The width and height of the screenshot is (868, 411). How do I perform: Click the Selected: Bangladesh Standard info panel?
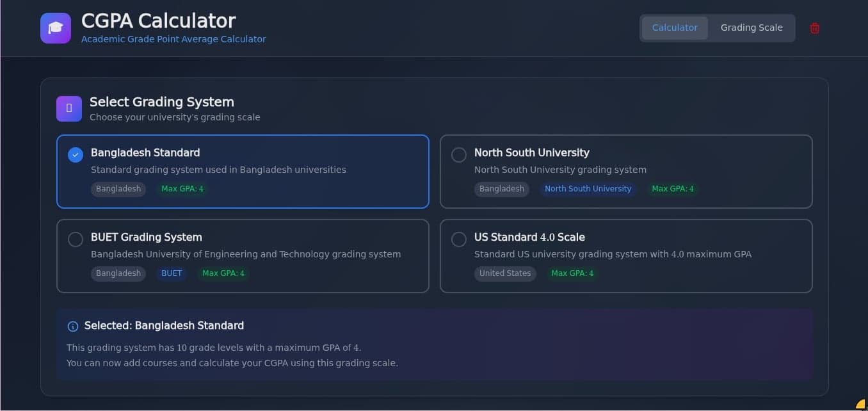point(435,342)
